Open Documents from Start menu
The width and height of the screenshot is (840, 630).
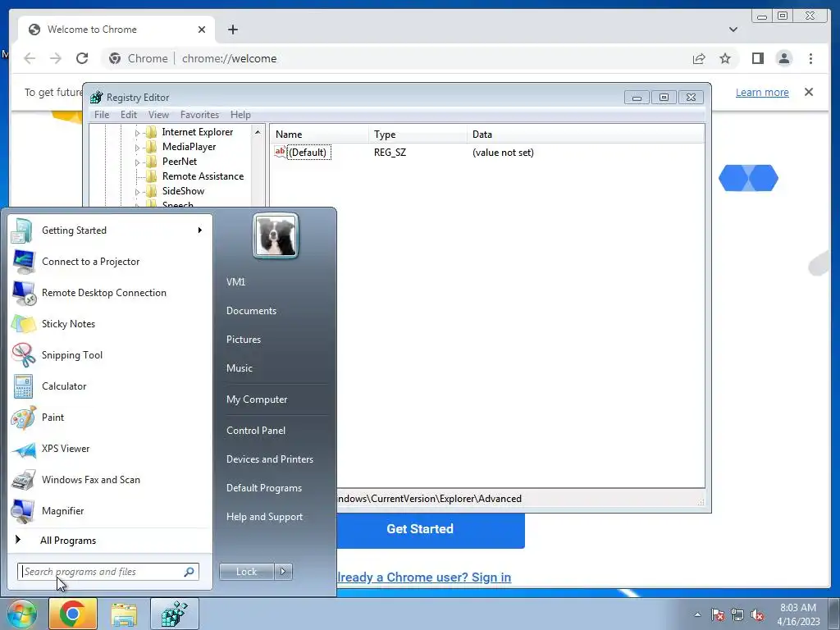[251, 311]
